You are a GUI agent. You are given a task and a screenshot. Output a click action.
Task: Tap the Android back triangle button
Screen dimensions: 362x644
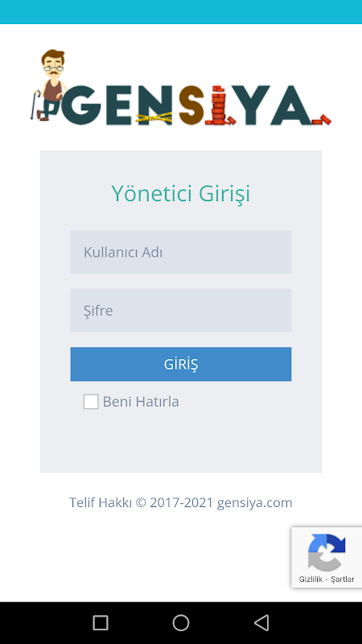coord(261,622)
